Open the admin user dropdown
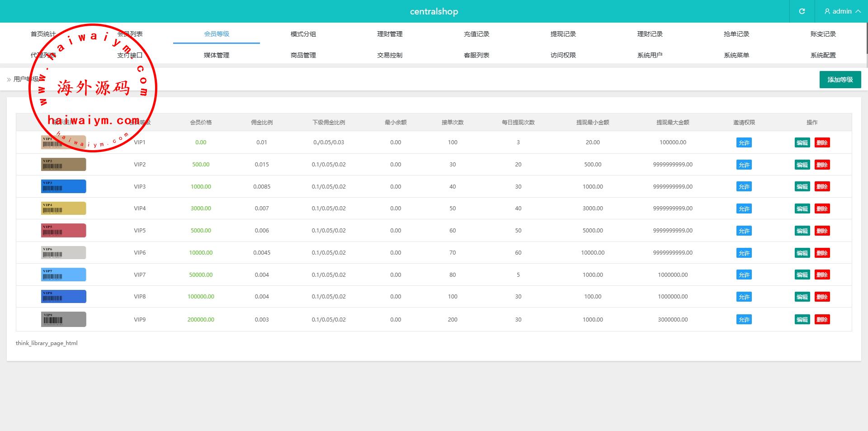Screen dimensions: 868x431 coord(842,11)
